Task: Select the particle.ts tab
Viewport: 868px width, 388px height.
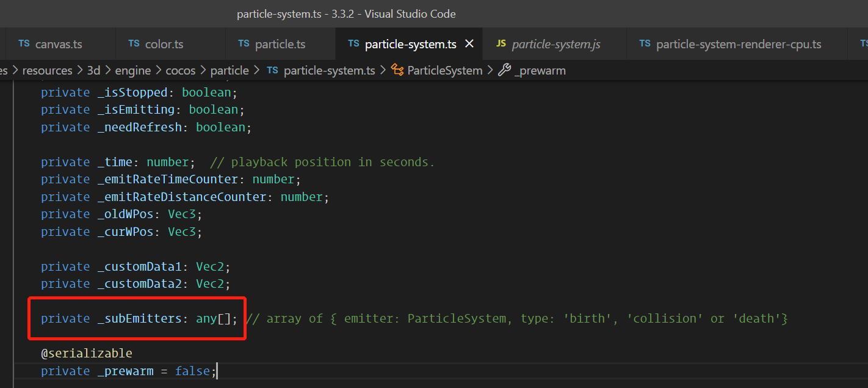Action: (x=280, y=45)
